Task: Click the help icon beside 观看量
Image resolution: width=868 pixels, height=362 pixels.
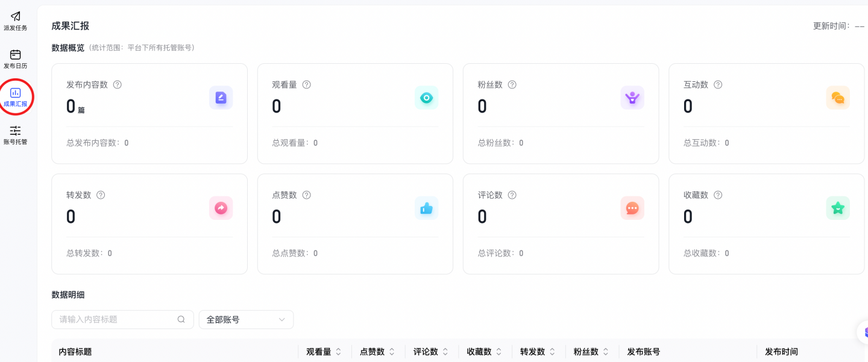Action: click(x=306, y=85)
